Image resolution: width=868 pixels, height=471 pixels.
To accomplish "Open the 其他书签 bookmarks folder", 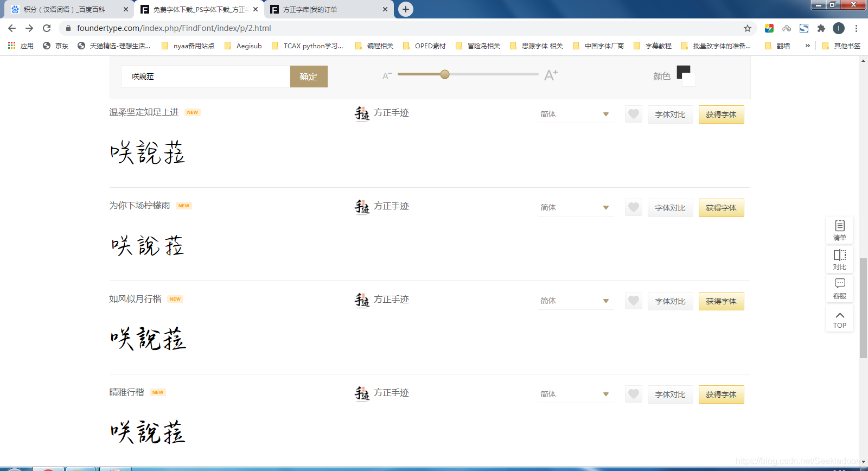I will 841,46.
